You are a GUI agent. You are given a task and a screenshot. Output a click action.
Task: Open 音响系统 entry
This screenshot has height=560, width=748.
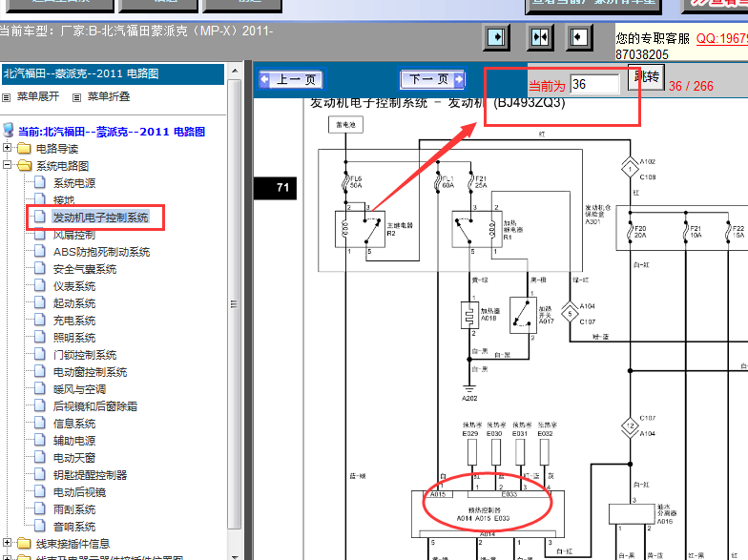pos(74,527)
